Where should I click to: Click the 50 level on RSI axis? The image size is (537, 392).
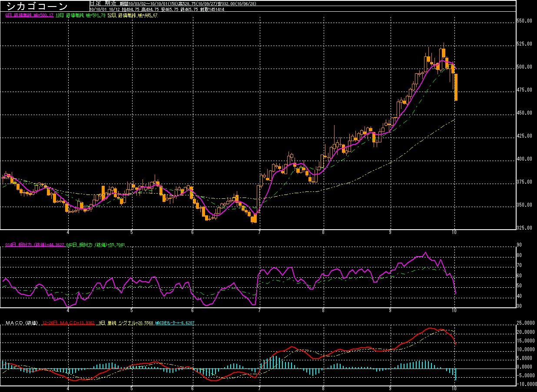tap(519, 286)
